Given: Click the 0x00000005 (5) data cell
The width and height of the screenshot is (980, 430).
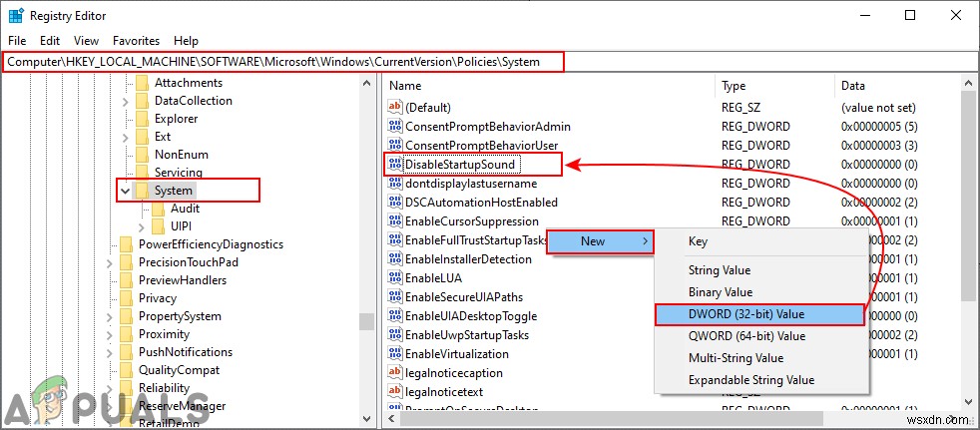Looking at the screenshot, I should coord(879,127).
